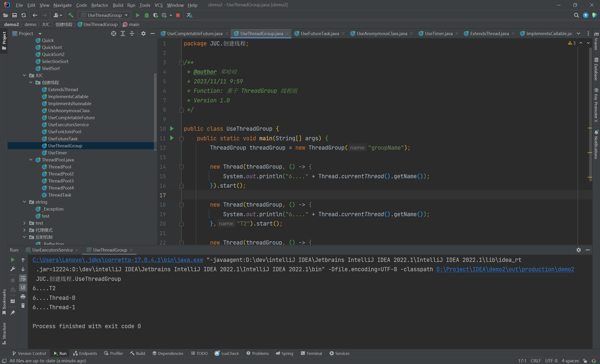600x364 pixels.
Task: Click the demo2 production classpath link
Action: click(x=505, y=269)
